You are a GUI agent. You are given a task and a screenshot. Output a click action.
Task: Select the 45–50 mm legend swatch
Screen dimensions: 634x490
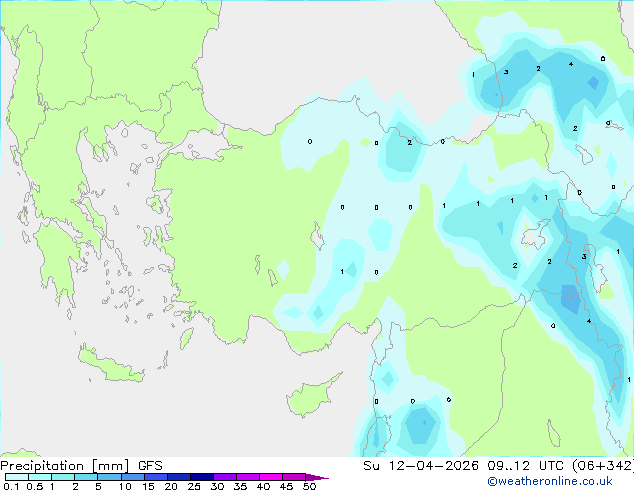click(294, 477)
